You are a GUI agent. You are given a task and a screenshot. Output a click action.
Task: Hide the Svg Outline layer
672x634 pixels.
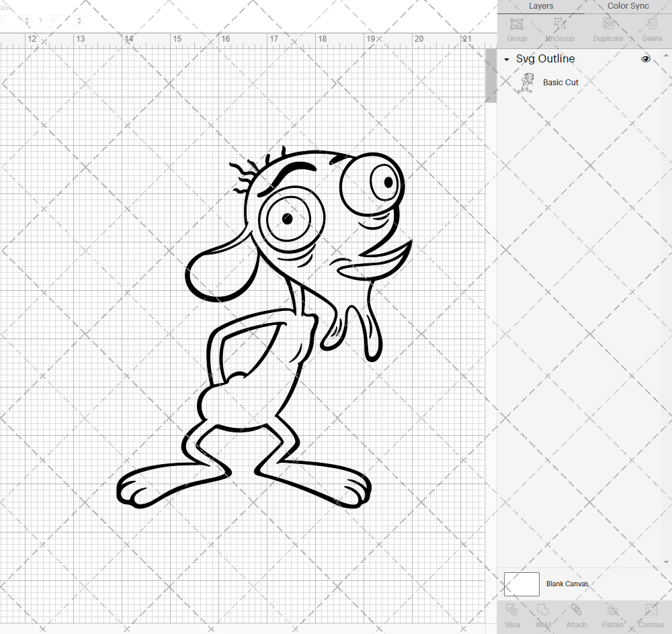(646, 59)
